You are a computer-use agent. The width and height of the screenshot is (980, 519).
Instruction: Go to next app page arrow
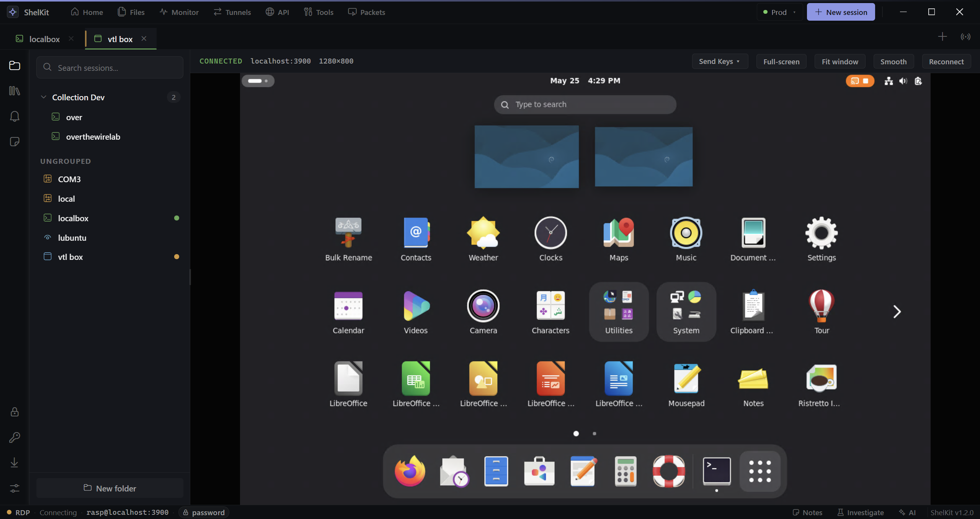(x=897, y=312)
